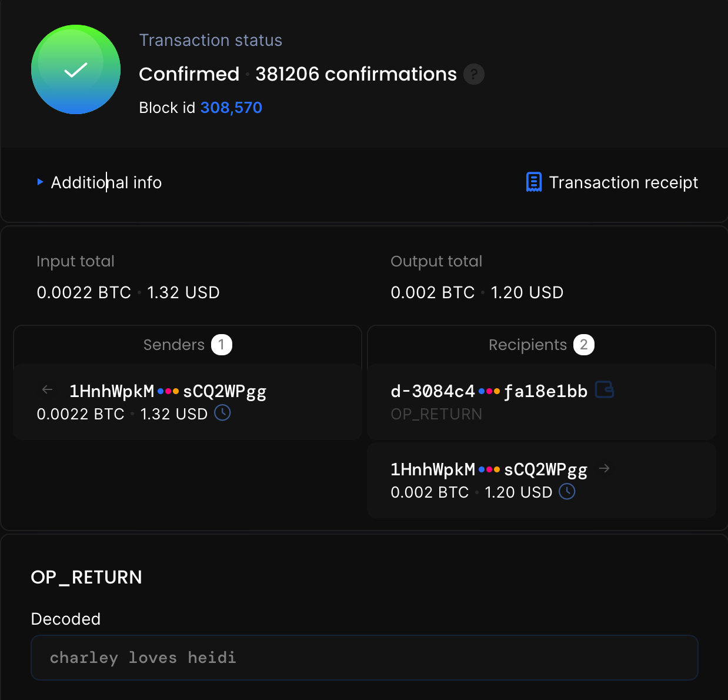Click the left arrow beside sender 1HnhWpkM
This screenshot has height=700, width=728.
coord(46,389)
